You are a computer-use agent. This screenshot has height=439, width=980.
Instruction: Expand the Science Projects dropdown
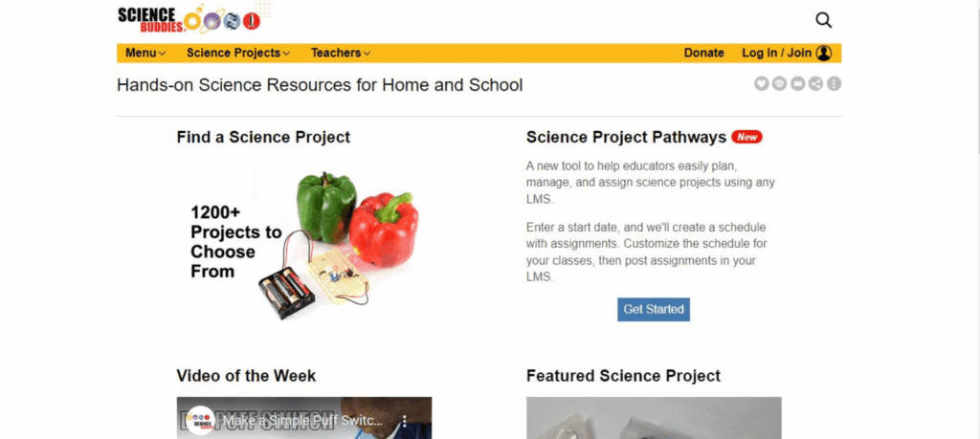(238, 54)
